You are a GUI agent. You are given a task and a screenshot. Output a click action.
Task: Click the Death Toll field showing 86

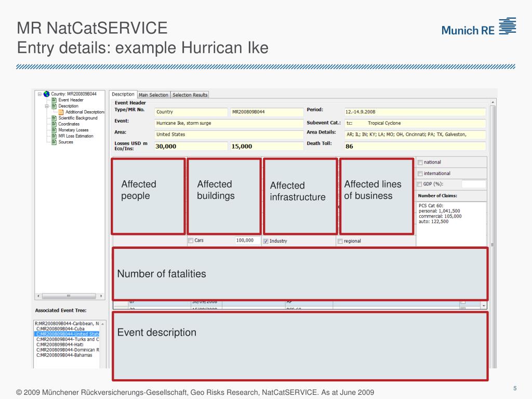(x=415, y=146)
